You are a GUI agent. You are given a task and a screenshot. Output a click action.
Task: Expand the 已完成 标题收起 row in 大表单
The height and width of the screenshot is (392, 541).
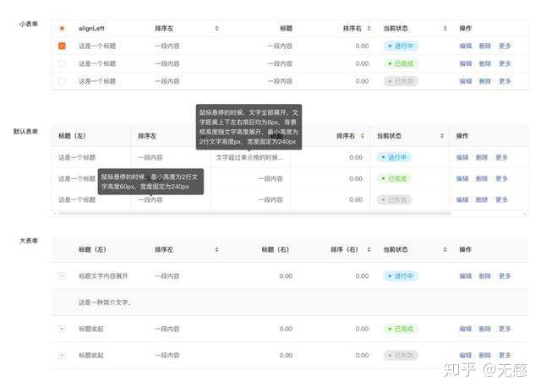(x=62, y=329)
